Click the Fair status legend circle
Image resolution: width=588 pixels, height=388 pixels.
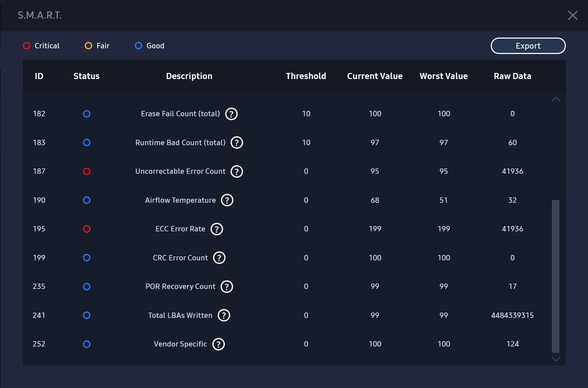88,45
